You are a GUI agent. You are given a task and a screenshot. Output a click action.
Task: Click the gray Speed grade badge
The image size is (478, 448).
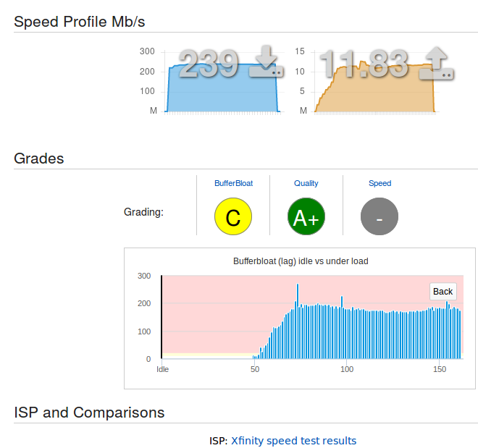[x=380, y=216]
